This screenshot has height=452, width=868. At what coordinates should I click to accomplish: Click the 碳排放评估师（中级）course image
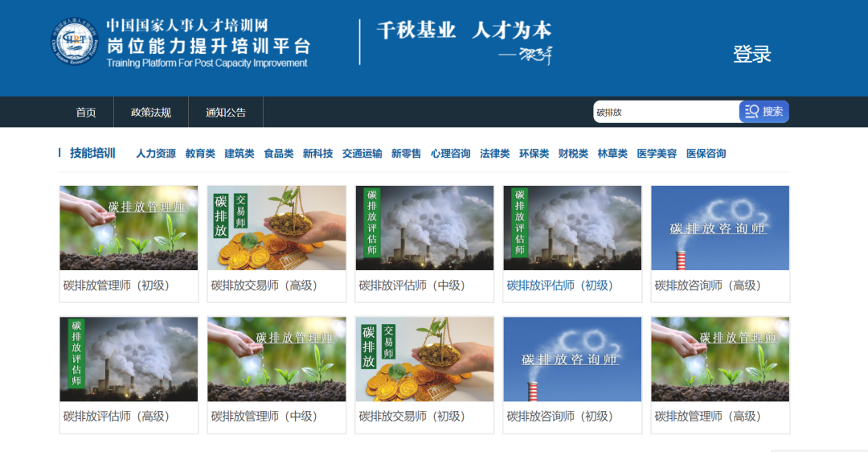point(424,228)
